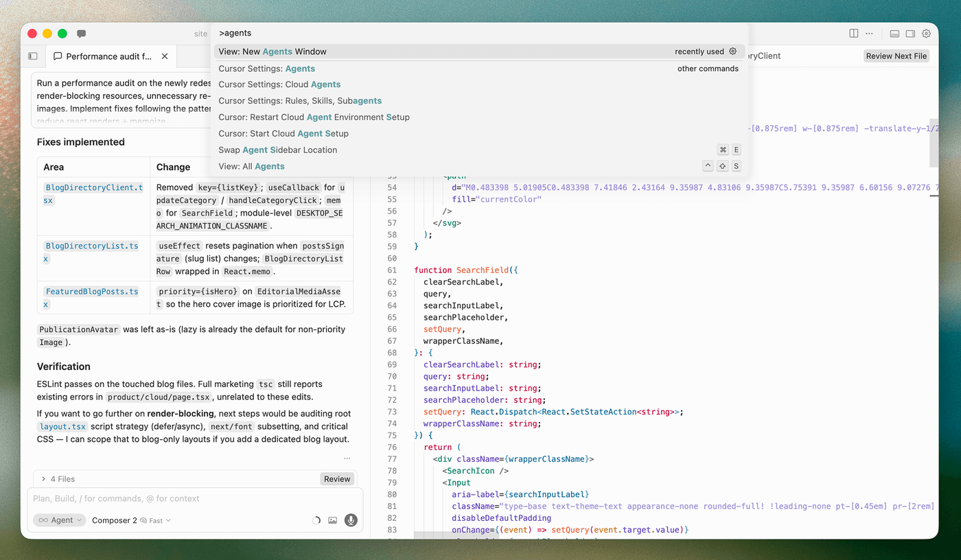Screen dimensions: 961x560
Task: Attach an image using the picture icon
Action: coord(333,520)
